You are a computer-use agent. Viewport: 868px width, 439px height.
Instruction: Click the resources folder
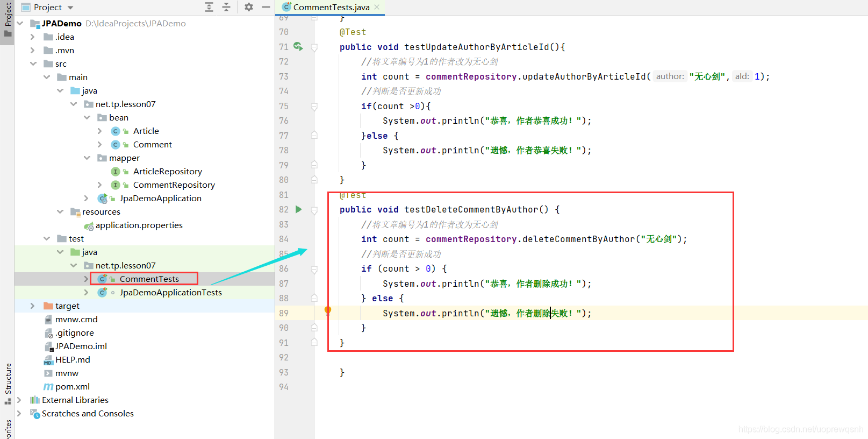pyautogui.click(x=101, y=211)
